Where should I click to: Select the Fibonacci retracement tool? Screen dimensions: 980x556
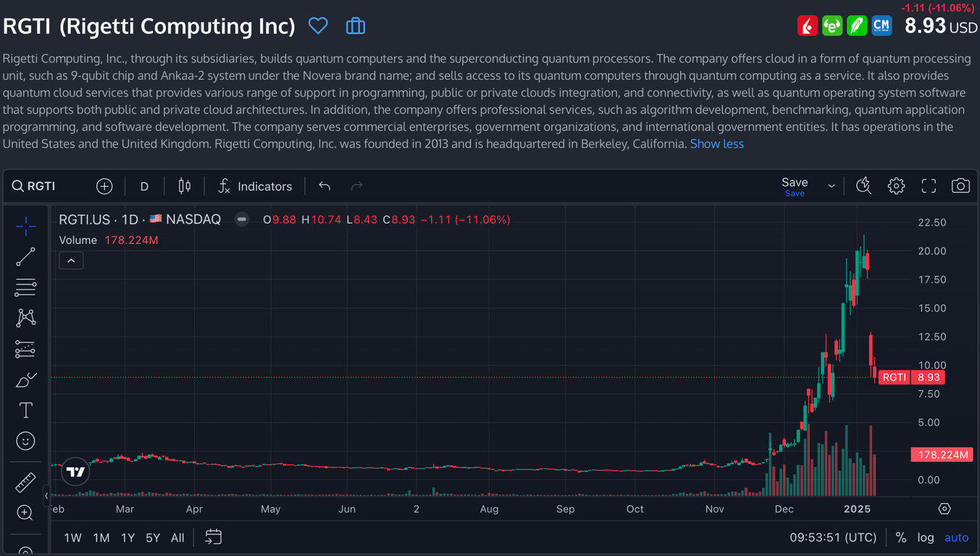point(25,287)
